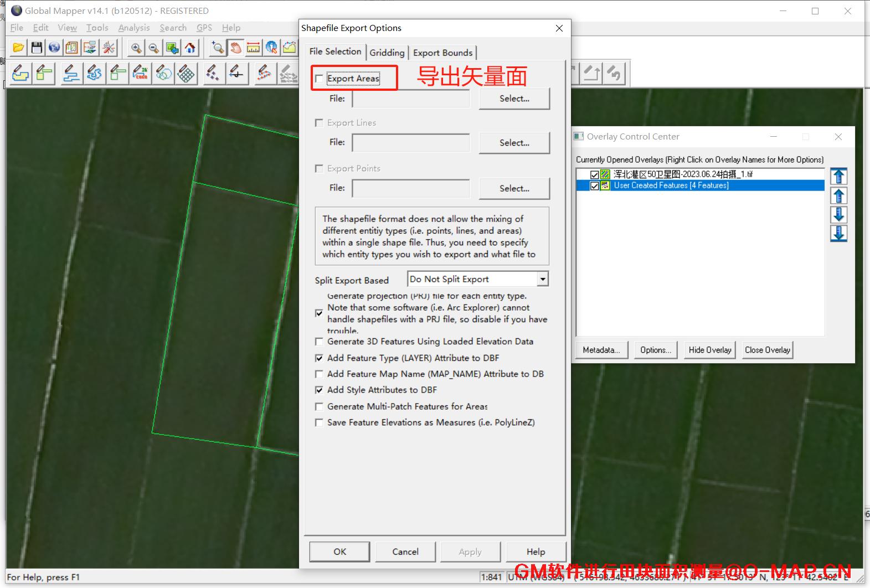The width and height of the screenshot is (870, 588).
Task: Open the Split Export Based dropdown
Action: (543, 279)
